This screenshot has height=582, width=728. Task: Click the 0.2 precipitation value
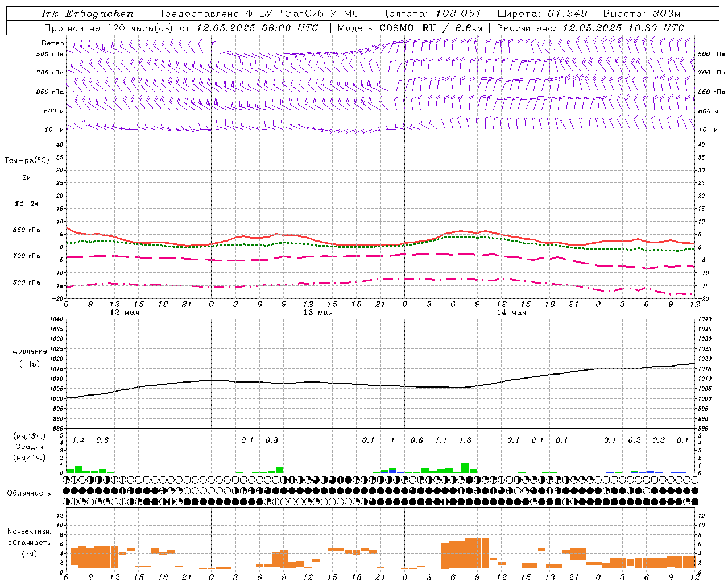click(x=634, y=440)
